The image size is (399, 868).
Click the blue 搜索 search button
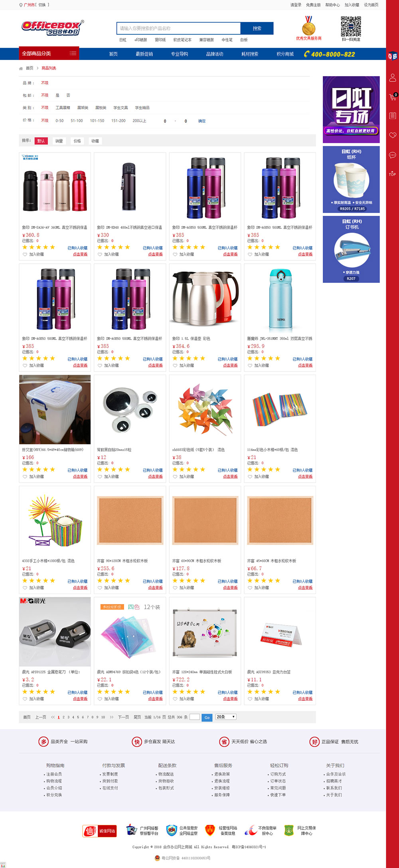pos(257,28)
